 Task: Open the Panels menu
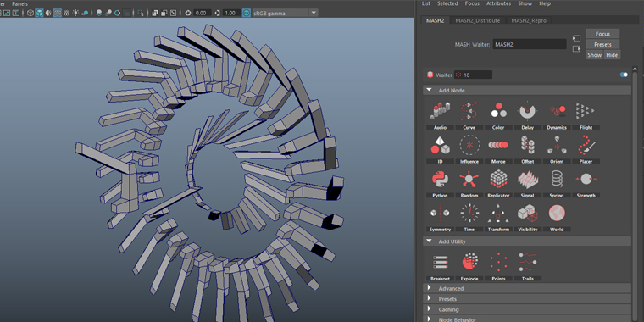tap(19, 3)
